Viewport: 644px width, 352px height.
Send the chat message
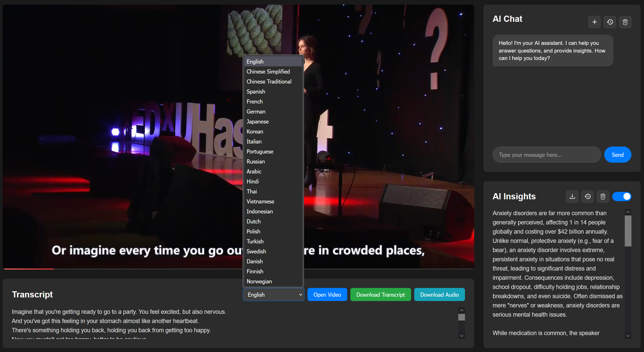[x=617, y=155]
